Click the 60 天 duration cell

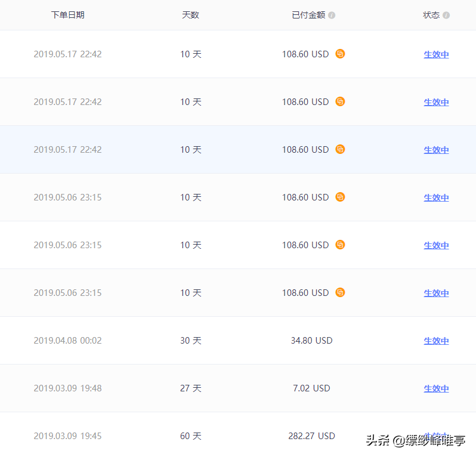point(191,436)
